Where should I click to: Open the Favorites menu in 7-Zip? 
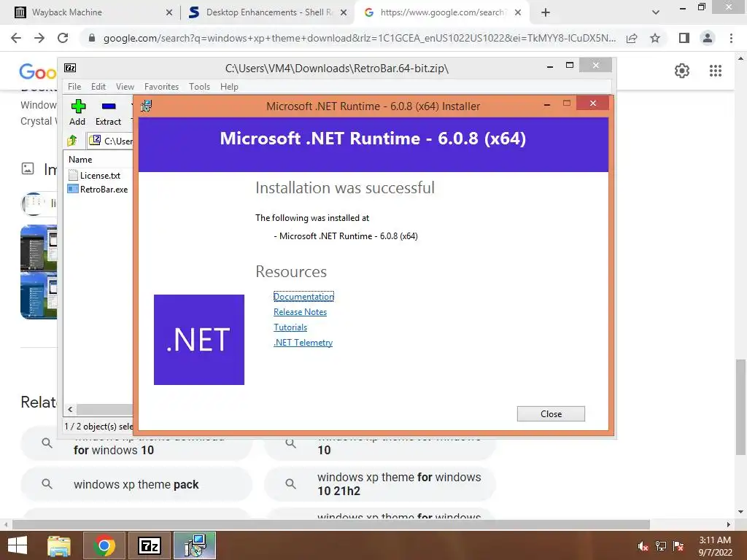(161, 87)
